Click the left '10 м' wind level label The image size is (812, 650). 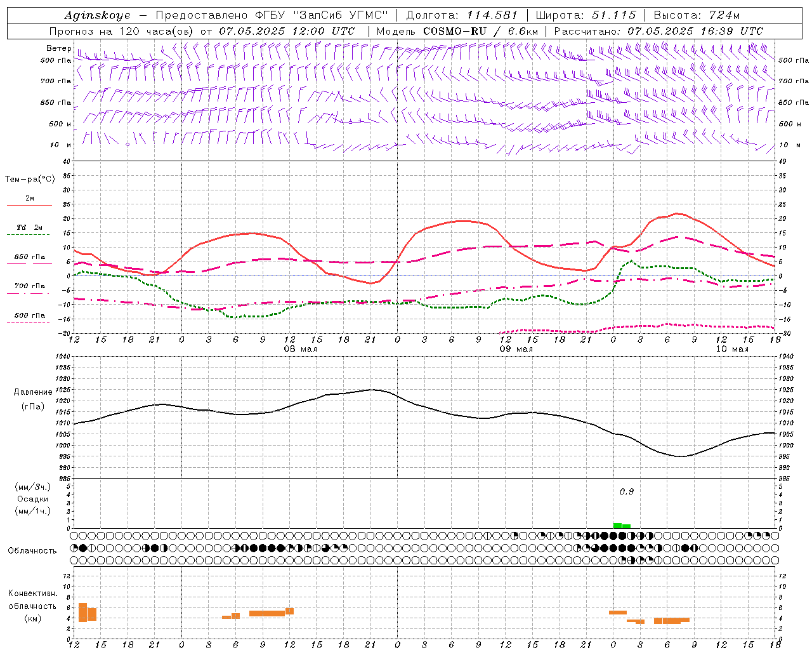(x=61, y=145)
